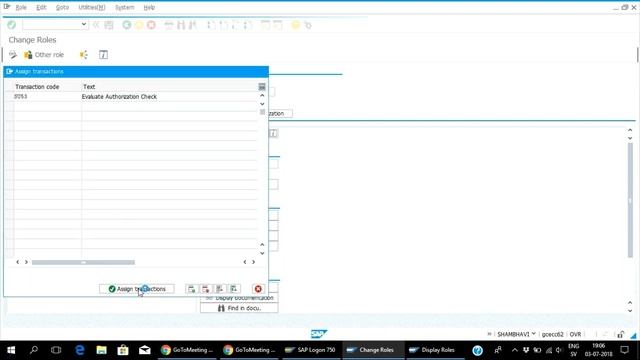Click the OVR insert mode indicator
Image resolution: width=640 pixels, height=360 pixels.
(x=575, y=334)
